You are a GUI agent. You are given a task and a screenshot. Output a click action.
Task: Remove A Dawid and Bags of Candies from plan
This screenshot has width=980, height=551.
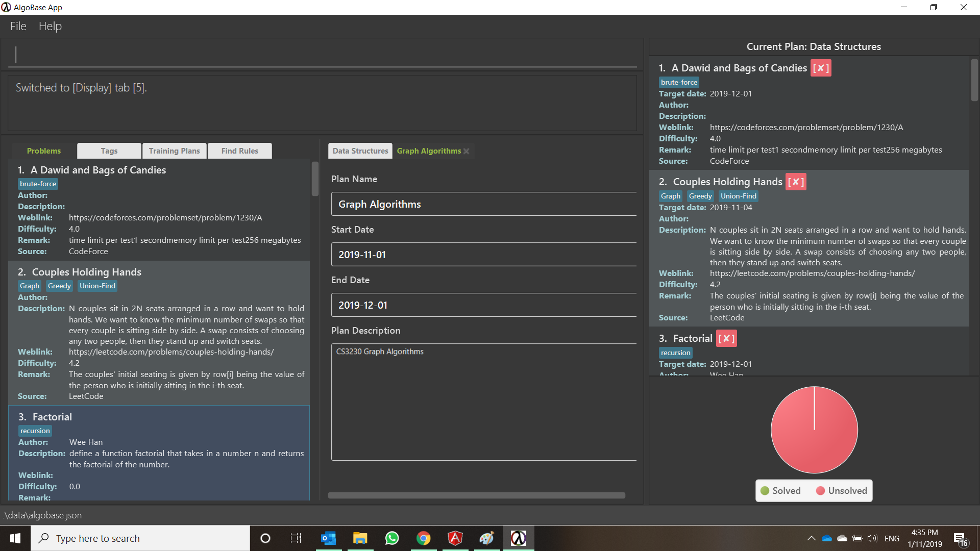pyautogui.click(x=821, y=68)
